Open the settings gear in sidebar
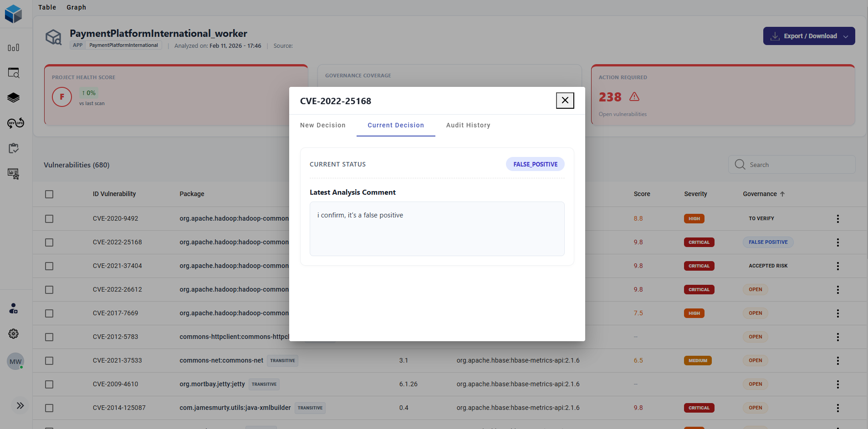This screenshot has height=429, width=868. (14, 334)
